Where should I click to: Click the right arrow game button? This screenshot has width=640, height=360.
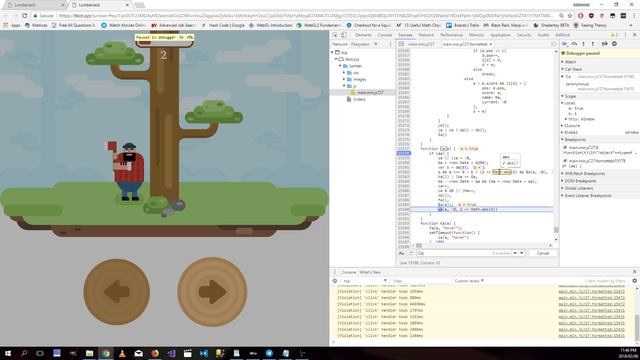coord(212,291)
